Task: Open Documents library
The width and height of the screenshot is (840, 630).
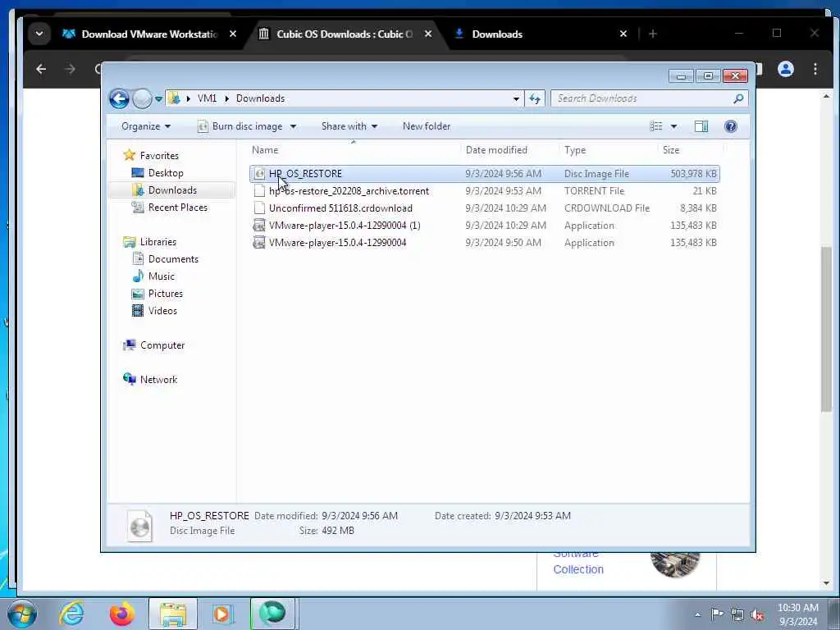Action: click(x=173, y=258)
